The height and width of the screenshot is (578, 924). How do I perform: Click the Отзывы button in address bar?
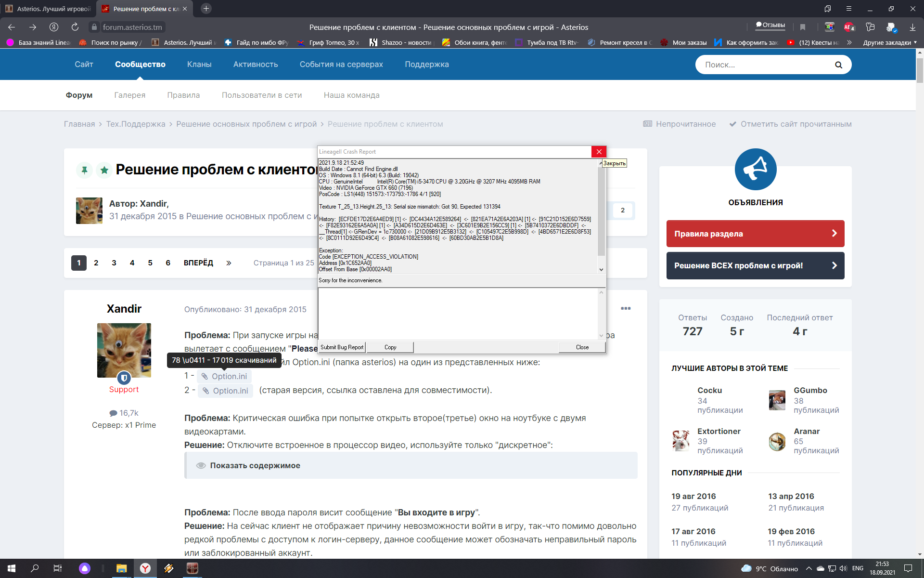[x=770, y=25]
